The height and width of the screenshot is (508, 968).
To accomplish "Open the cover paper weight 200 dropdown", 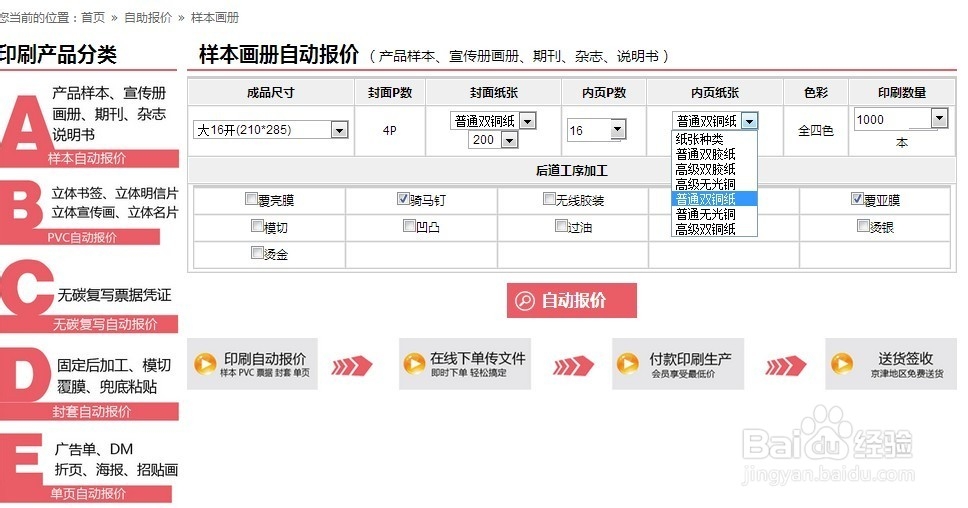I will [493, 140].
